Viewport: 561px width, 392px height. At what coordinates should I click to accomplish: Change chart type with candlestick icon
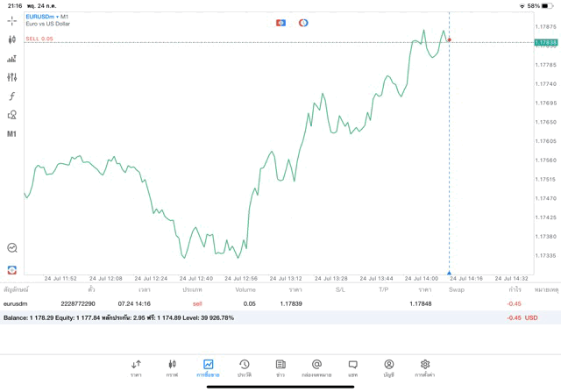[x=11, y=39]
